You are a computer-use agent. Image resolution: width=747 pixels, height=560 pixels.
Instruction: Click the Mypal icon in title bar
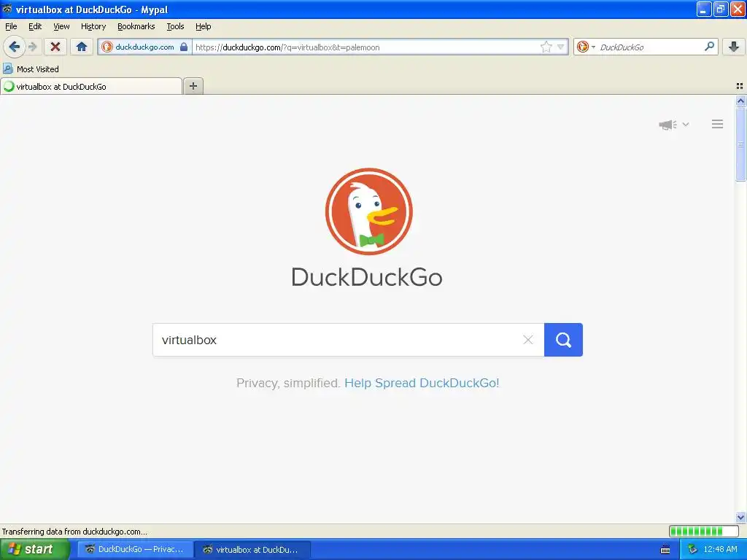(7, 9)
